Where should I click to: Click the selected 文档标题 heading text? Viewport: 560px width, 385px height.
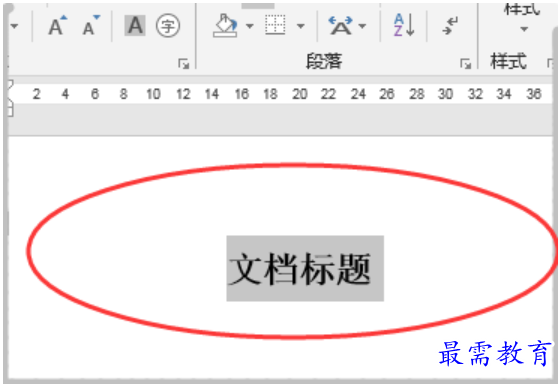tap(299, 269)
